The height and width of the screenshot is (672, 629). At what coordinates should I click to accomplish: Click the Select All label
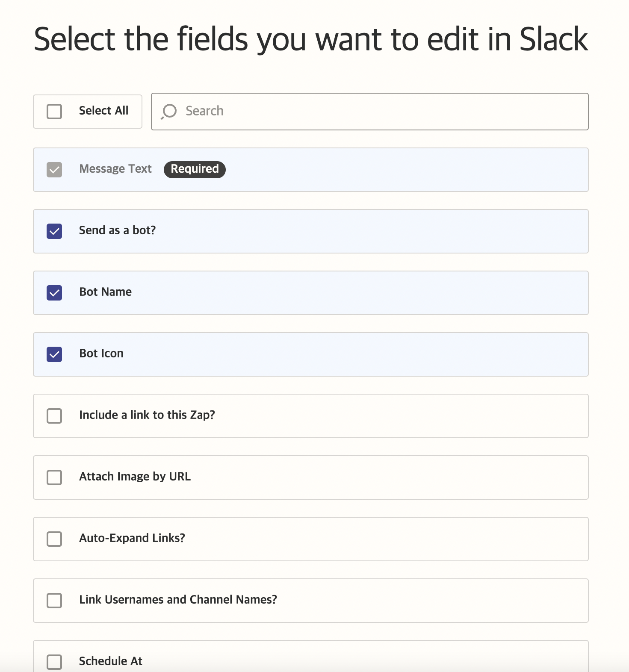[103, 111]
